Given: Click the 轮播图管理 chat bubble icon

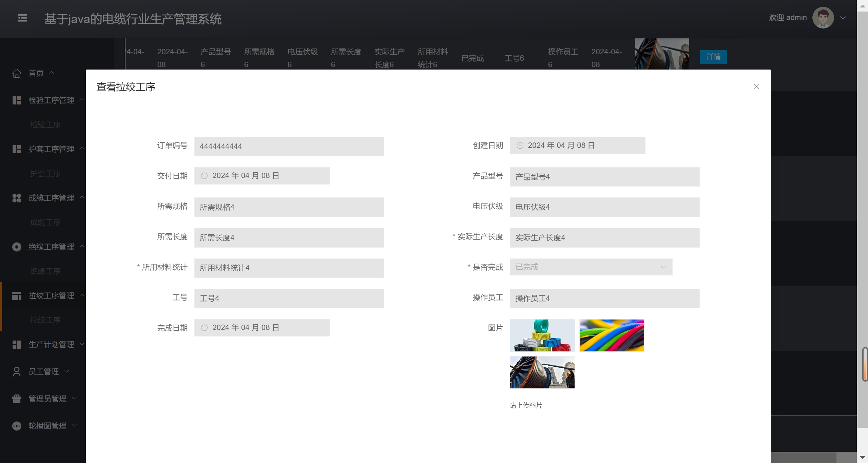Looking at the screenshot, I should 17,426.
